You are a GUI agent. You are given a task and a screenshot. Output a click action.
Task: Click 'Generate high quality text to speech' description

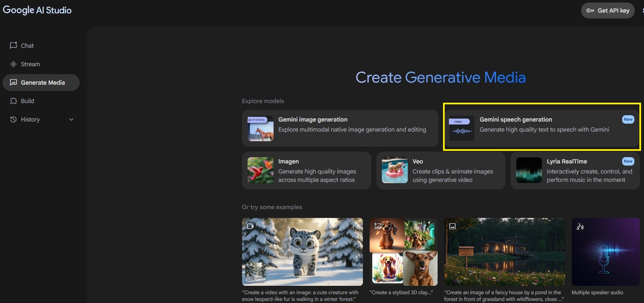tap(544, 129)
